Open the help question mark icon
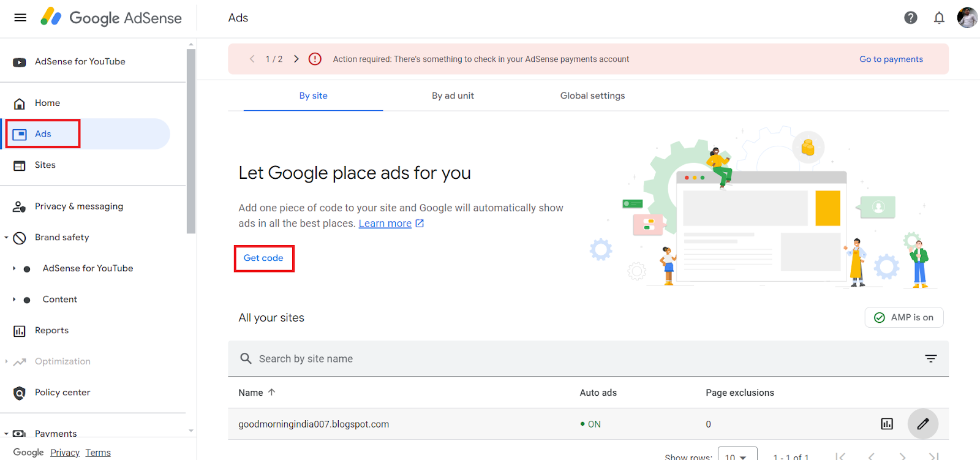The height and width of the screenshot is (460, 980). pyautogui.click(x=911, y=18)
